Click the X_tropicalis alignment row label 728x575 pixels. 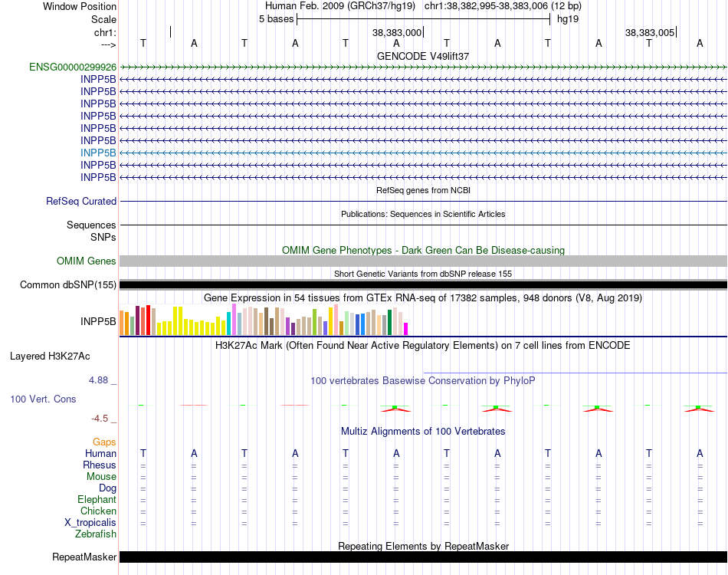[90, 523]
